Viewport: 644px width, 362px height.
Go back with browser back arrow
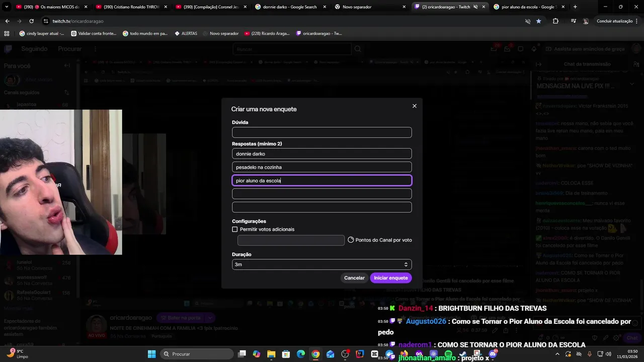7,21
